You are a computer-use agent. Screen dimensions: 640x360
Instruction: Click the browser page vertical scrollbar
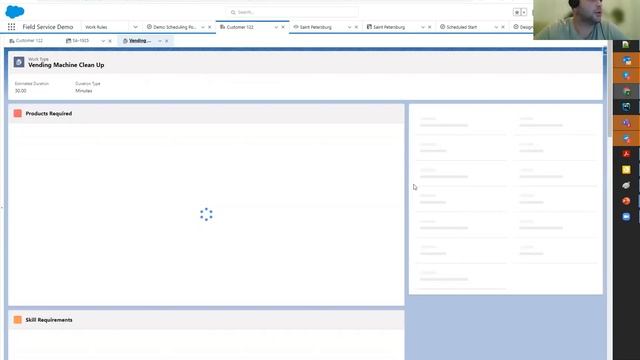pos(610,88)
